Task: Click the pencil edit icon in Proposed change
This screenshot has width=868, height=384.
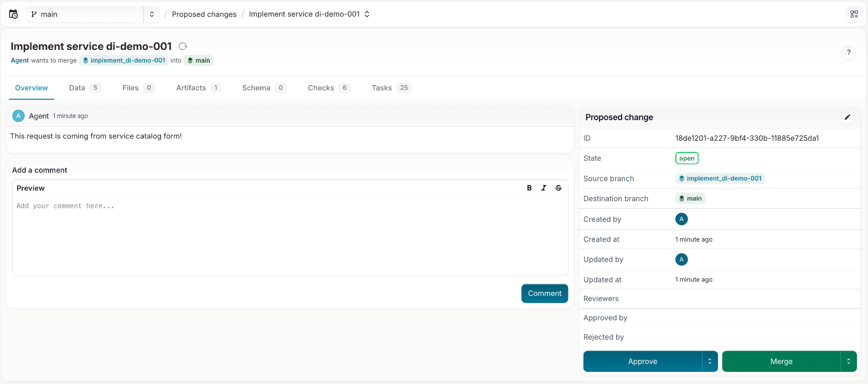Action: [847, 117]
